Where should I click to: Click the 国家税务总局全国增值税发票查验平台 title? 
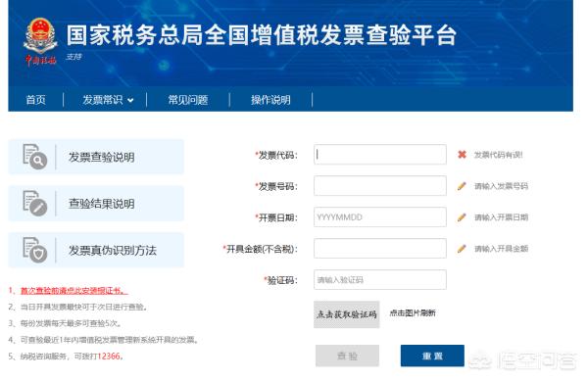coord(262,35)
